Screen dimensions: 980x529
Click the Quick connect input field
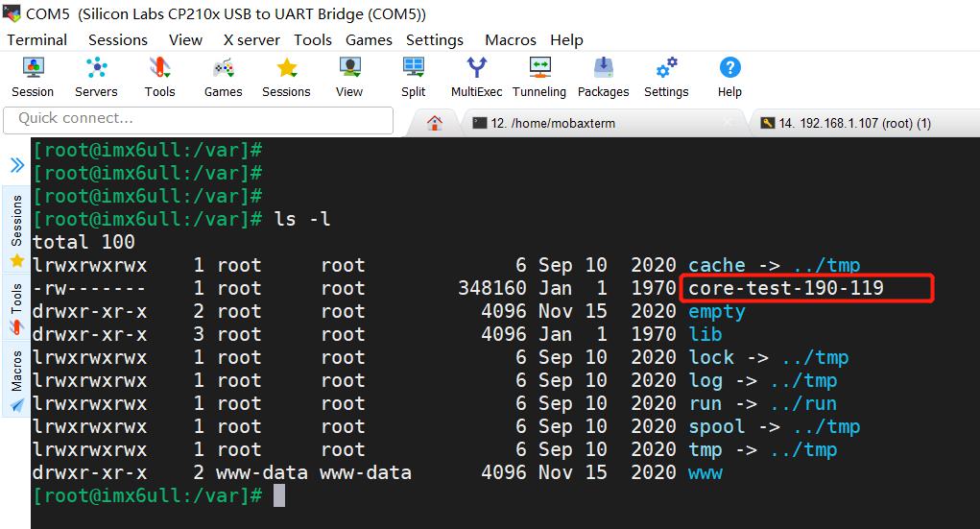click(198, 120)
